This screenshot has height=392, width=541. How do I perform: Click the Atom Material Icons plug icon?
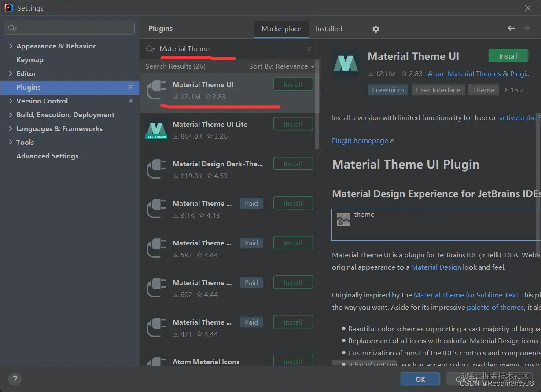pos(156,362)
